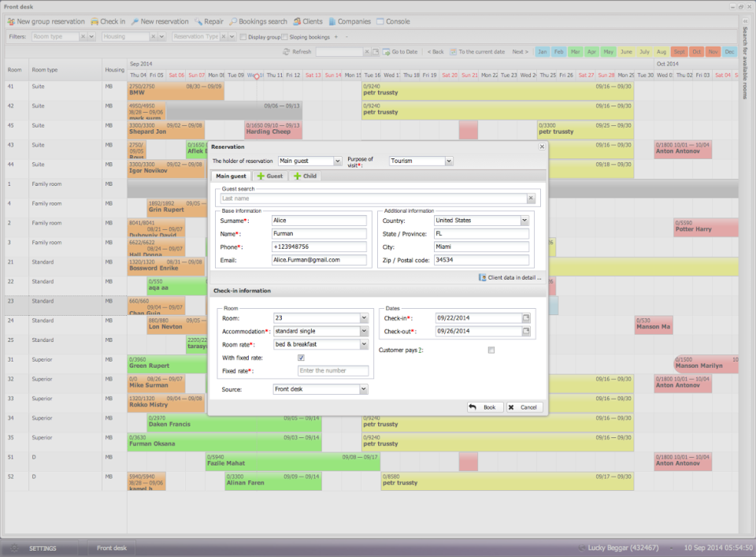Viewport: 756px width, 557px height.
Task: Expand the Room type filter dropdown
Action: tap(91, 37)
